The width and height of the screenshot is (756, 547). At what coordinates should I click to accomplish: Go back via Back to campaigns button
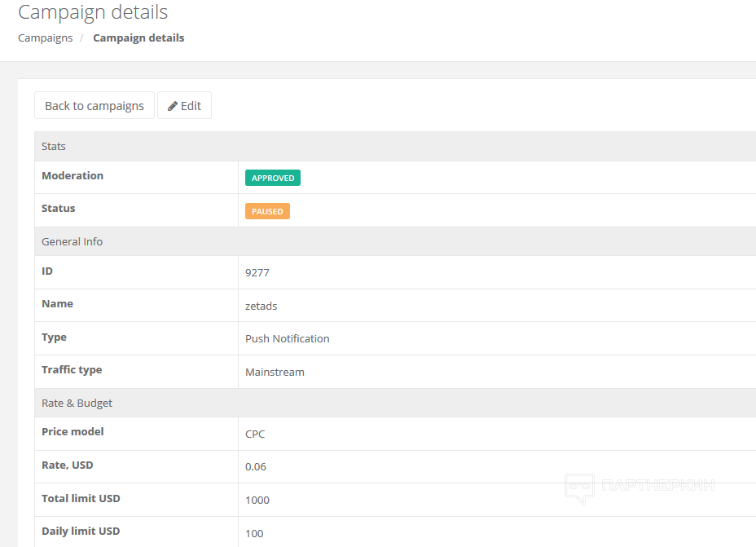pyautogui.click(x=94, y=106)
